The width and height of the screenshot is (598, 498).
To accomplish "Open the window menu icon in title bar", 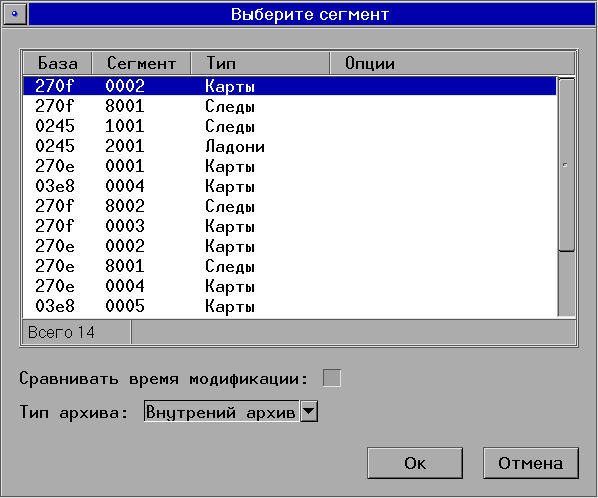I will pos(15,14).
